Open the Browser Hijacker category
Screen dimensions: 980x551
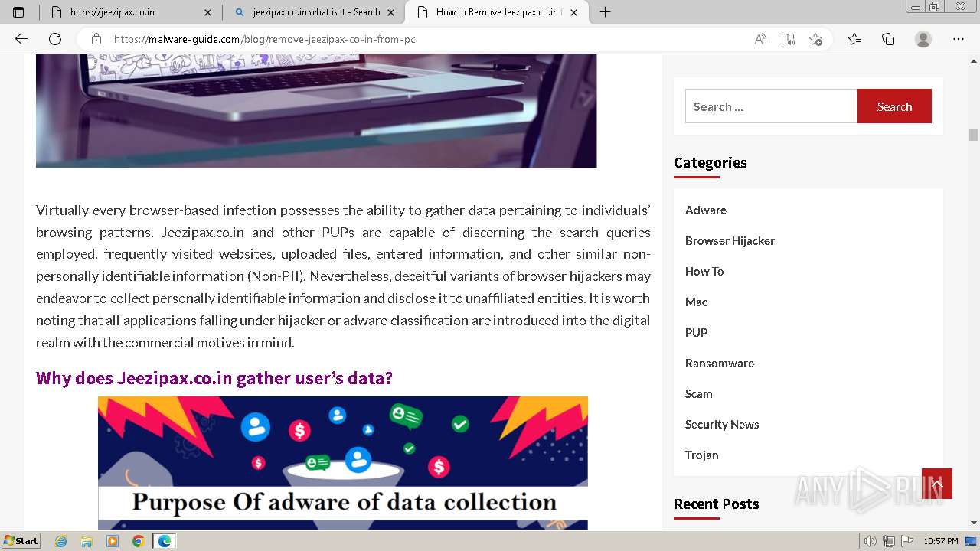pos(730,240)
